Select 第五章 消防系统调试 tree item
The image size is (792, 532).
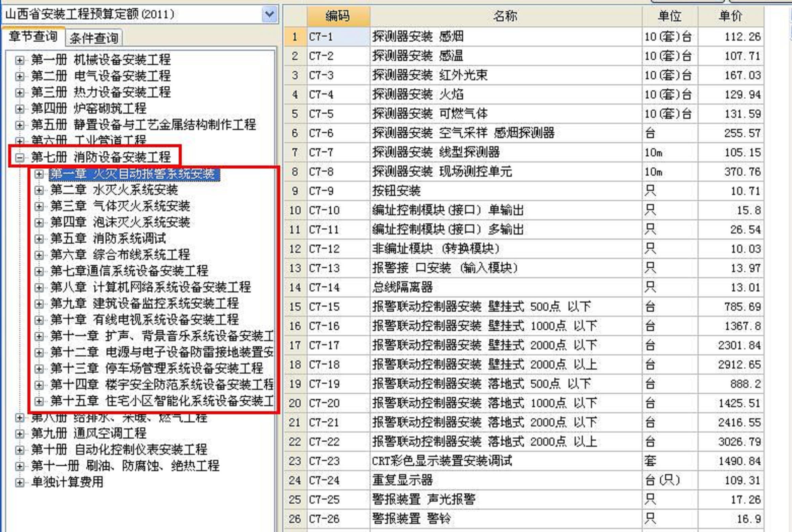(108, 239)
